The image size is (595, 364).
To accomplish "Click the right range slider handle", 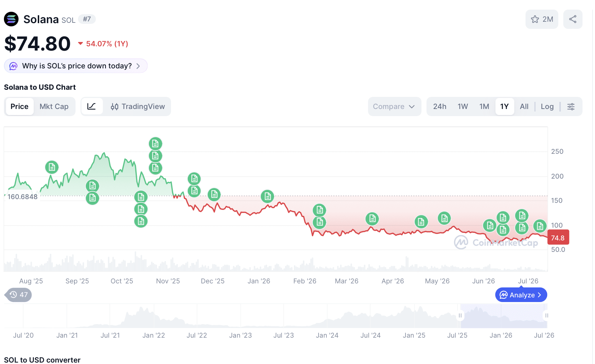I will pyautogui.click(x=547, y=316).
